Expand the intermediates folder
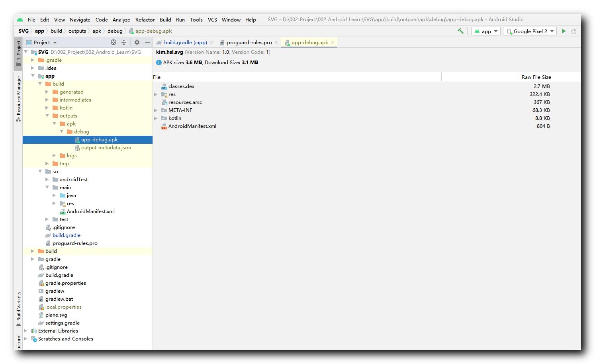The image size is (595, 364). pos(47,100)
